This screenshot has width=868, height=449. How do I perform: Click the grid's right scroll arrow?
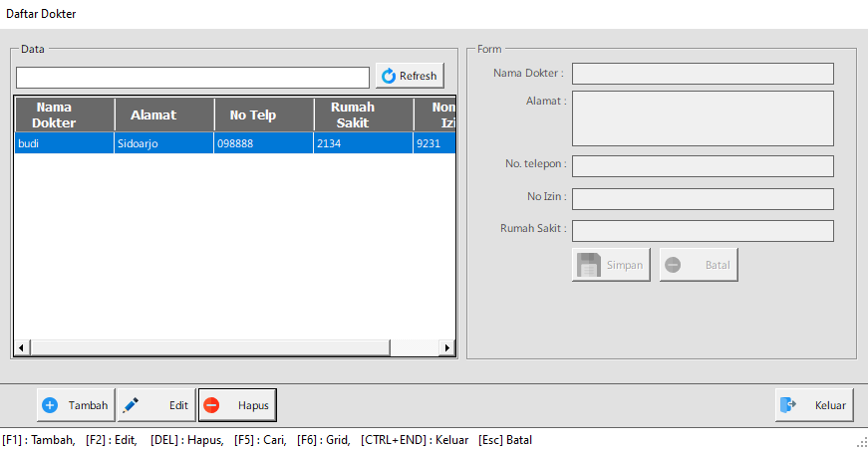click(x=447, y=347)
